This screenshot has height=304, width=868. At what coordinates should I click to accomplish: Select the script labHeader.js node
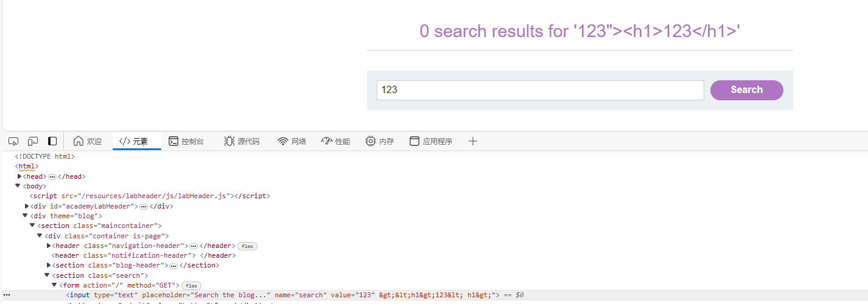click(x=150, y=196)
